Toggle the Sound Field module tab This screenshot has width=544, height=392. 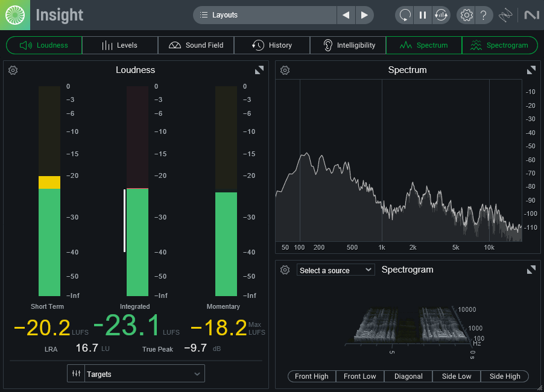pos(196,45)
